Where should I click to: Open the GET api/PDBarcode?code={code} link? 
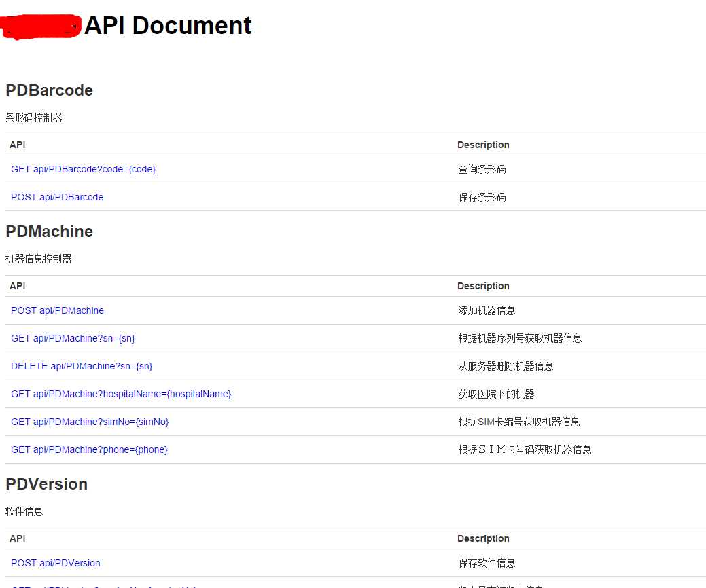(83, 169)
